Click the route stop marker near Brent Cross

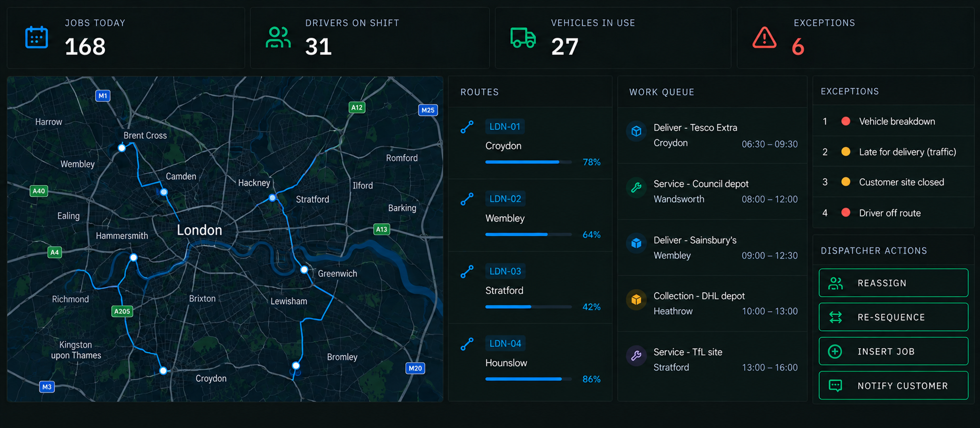(x=122, y=148)
